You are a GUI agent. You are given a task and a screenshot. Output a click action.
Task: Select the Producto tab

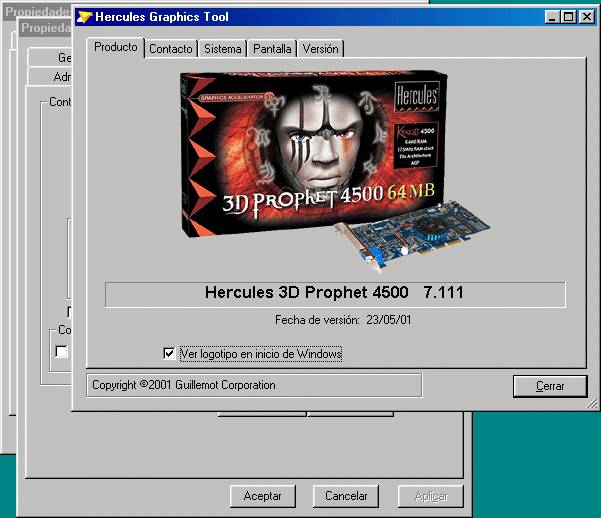[x=116, y=47]
